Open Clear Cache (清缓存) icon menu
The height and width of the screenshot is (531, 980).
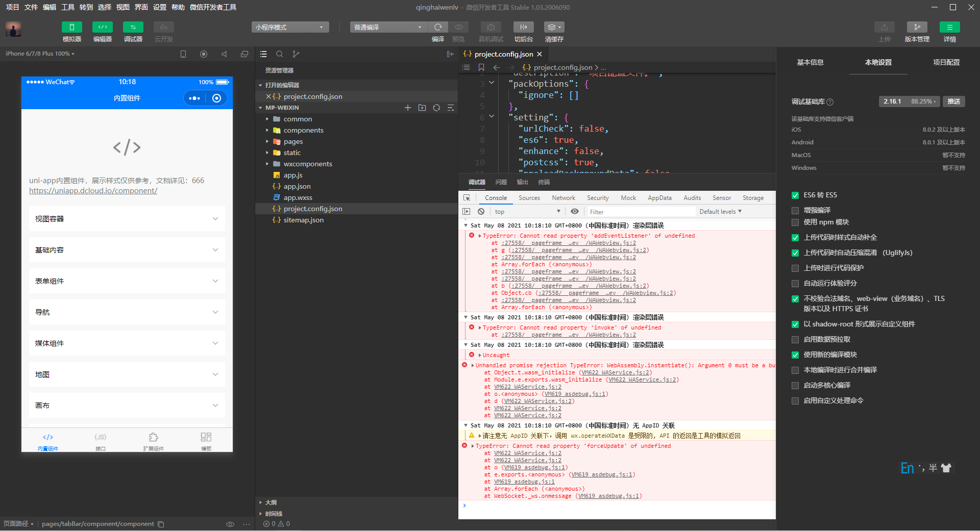pos(554,27)
